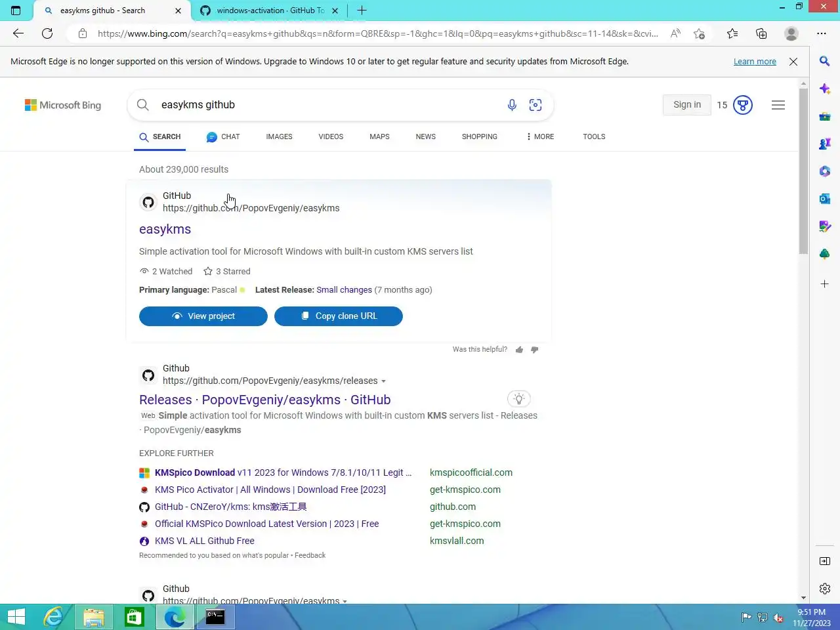This screenshot has width=840, height=630.
Task: Open sidebar tree E-tree icon
Action: (825, 254)
